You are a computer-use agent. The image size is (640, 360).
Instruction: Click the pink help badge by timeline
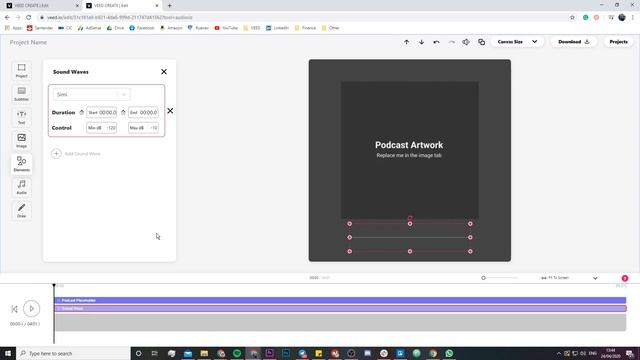click(625, 278)
